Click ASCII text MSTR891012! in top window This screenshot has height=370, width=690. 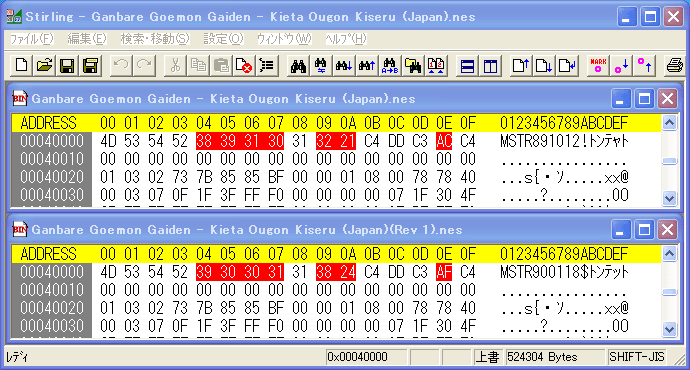(544, 141)
